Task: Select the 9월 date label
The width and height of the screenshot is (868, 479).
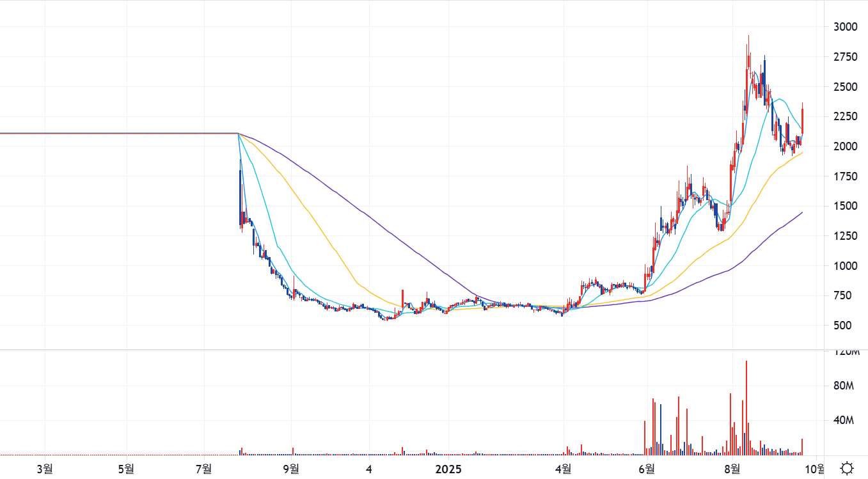Action: click(x=291, y=469)
